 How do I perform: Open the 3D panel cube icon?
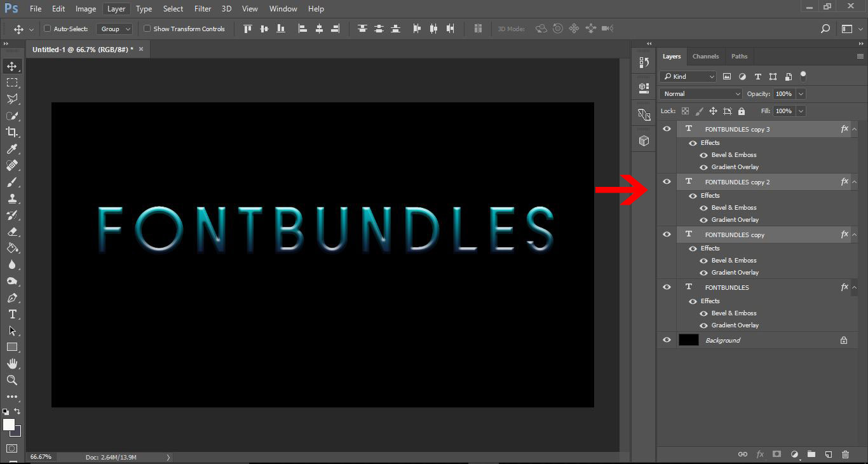click(x=644, y=140)
